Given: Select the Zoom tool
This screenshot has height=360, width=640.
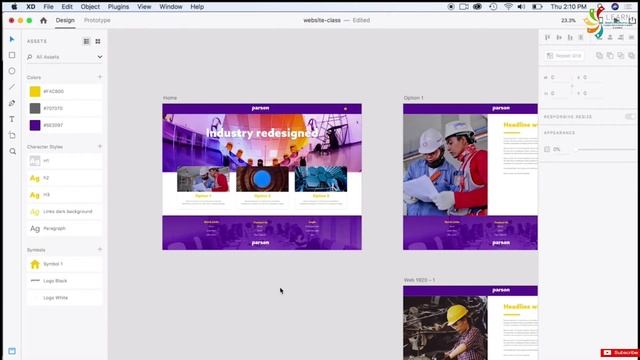Looking at the screenshot, I should pos(12,151).
